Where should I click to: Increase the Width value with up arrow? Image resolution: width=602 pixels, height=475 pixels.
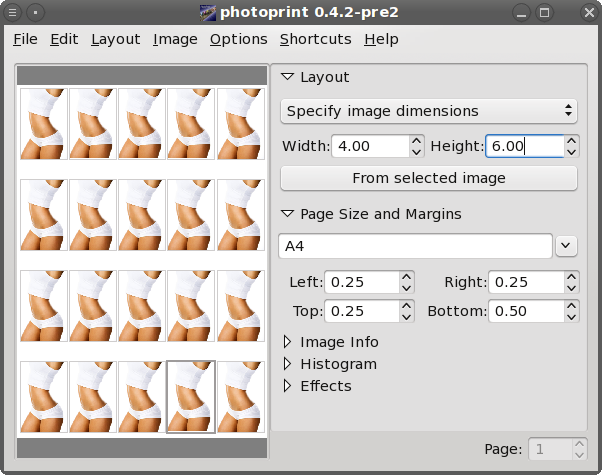click(x=417, y=141)
